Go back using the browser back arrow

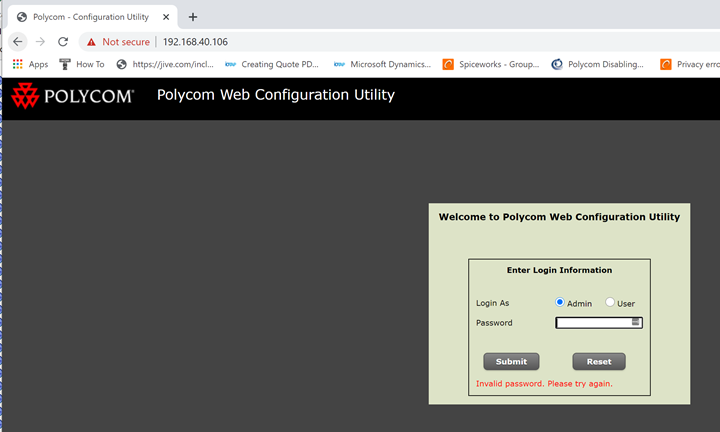(17, 42)
